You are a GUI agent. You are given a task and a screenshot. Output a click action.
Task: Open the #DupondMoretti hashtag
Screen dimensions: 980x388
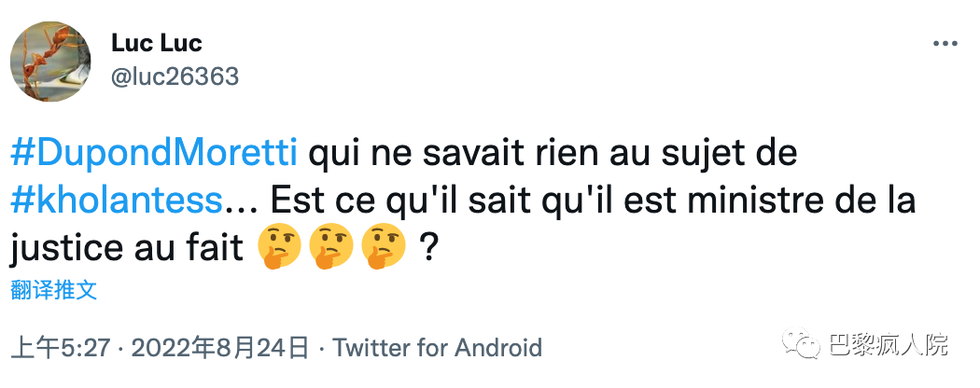pyautogui.click(x=156, y=153)
